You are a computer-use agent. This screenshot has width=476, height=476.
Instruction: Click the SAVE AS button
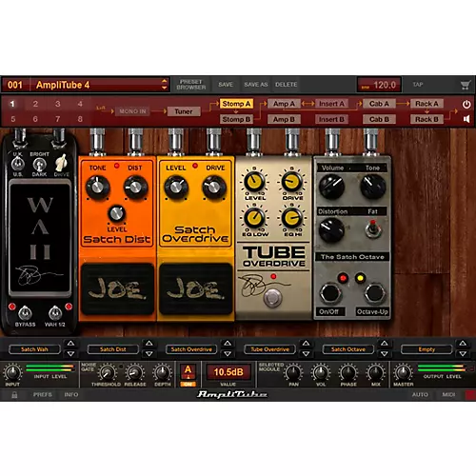tap(256, 85)
